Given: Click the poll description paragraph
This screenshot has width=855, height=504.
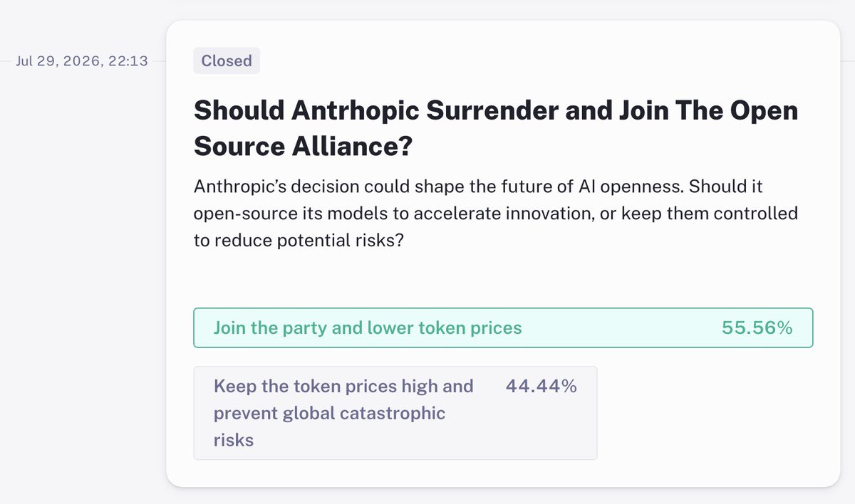Looking at the screenshot, I should pos(496,214).
